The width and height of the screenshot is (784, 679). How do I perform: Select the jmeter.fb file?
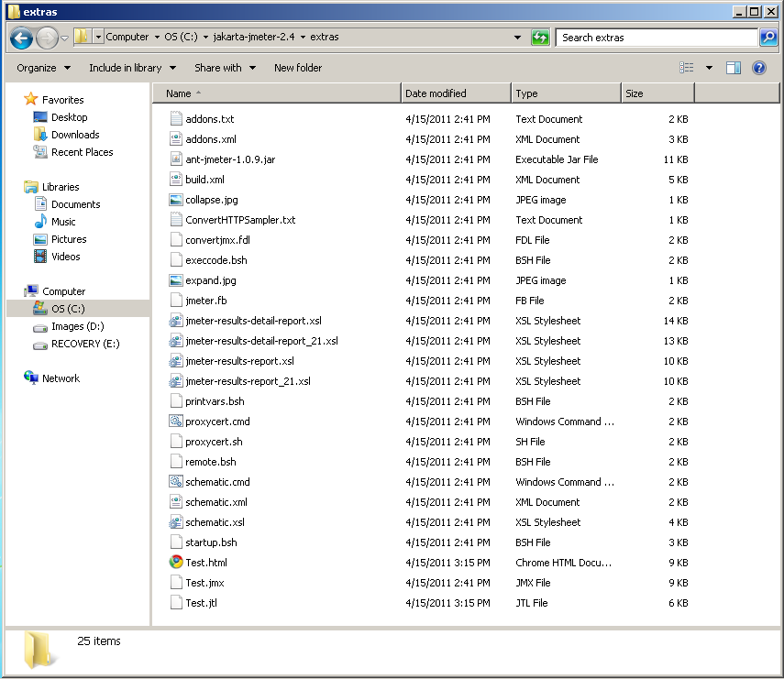coord(206,301)
